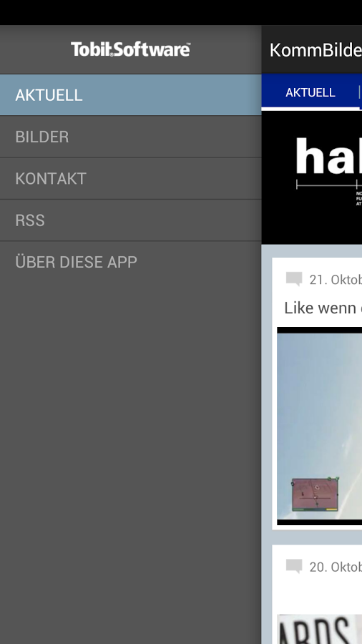The image size is (362, 644).
Task: Open the bottom image with large letters
Action: (x=319, y=629)
